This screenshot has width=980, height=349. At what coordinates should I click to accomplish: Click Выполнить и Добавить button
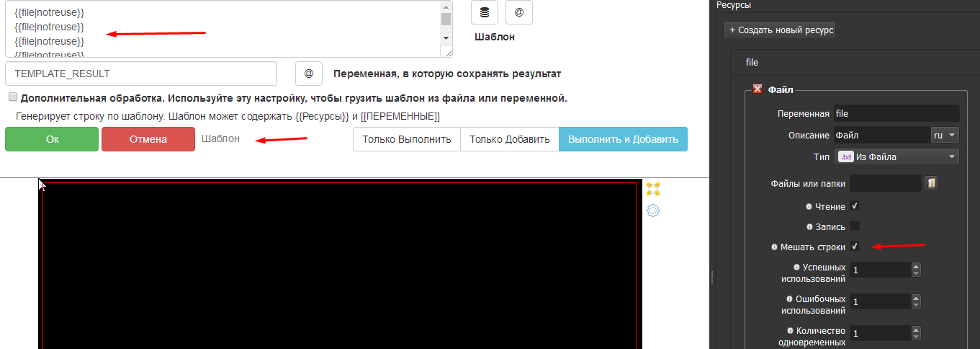pyautogui.click(x=623, y=139)
